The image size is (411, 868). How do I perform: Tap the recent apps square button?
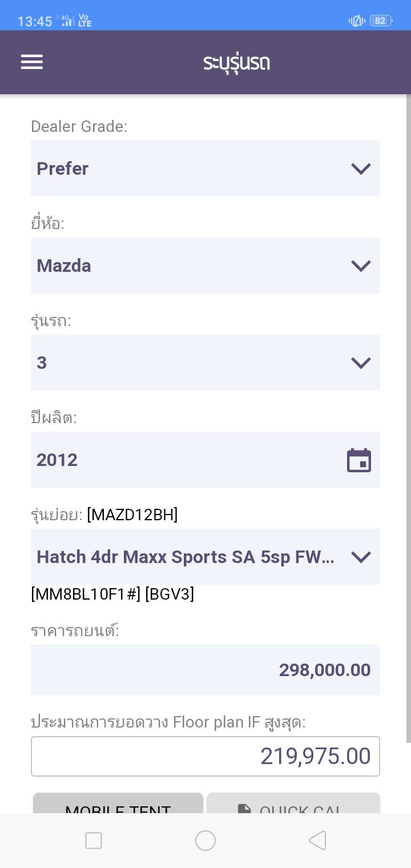94,841
